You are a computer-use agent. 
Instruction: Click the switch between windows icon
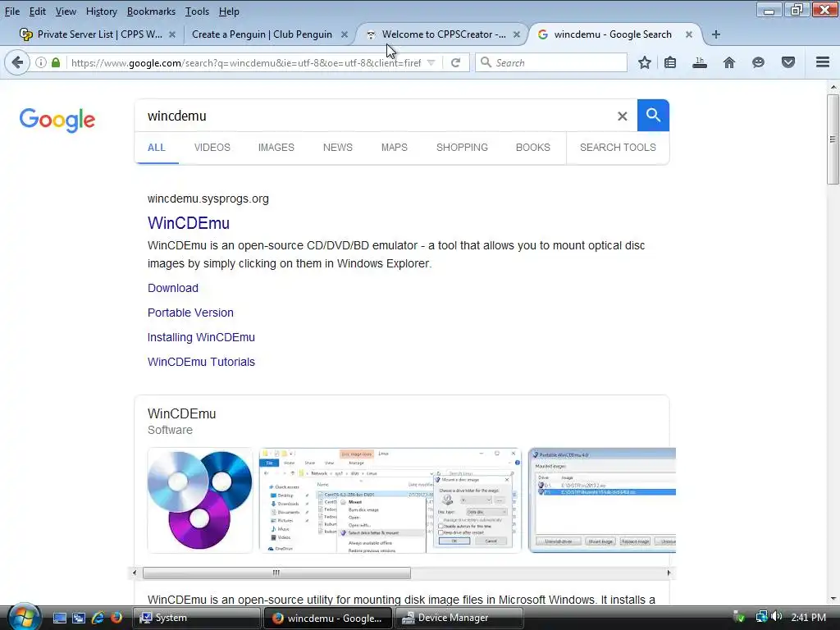pyautogui.click(x=79, y=618)
